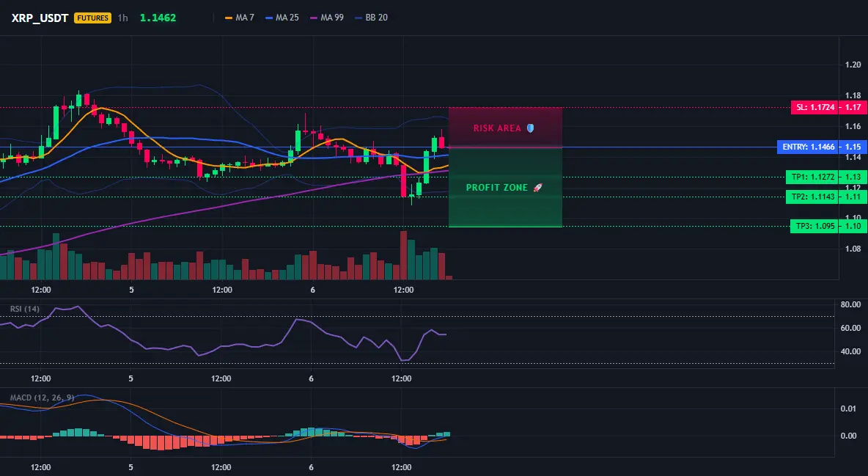
Task: Click the SL: 1.1724 stop loss label
Action: 815,107
